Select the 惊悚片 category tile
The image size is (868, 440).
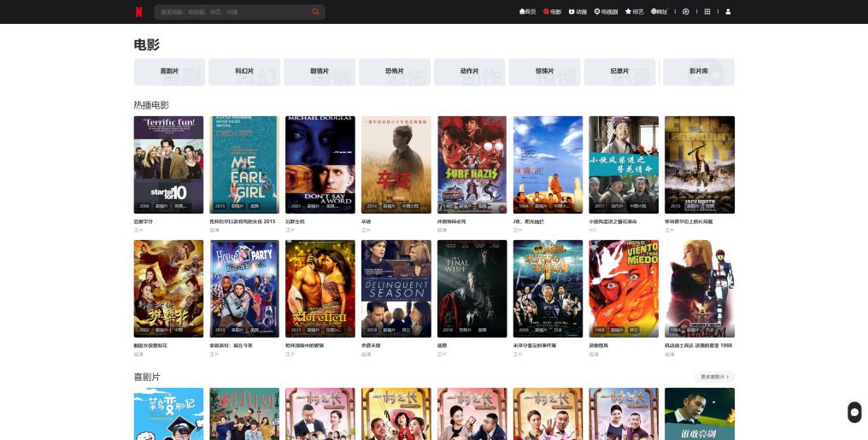[x=544, y=72]
